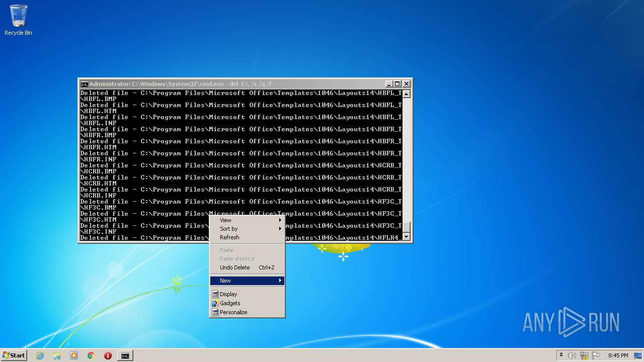
Task: Close the cmd.exe window
Action: tap(407, 84)
